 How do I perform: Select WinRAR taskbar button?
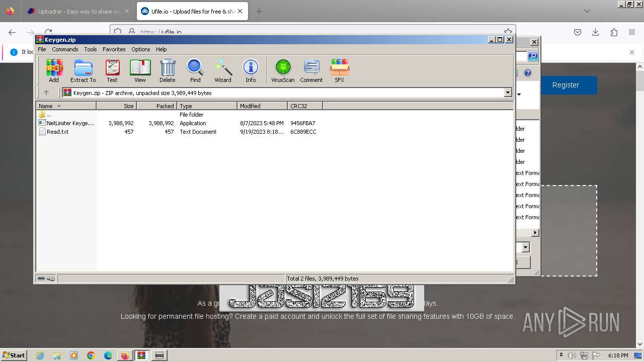tap(142, 355)
